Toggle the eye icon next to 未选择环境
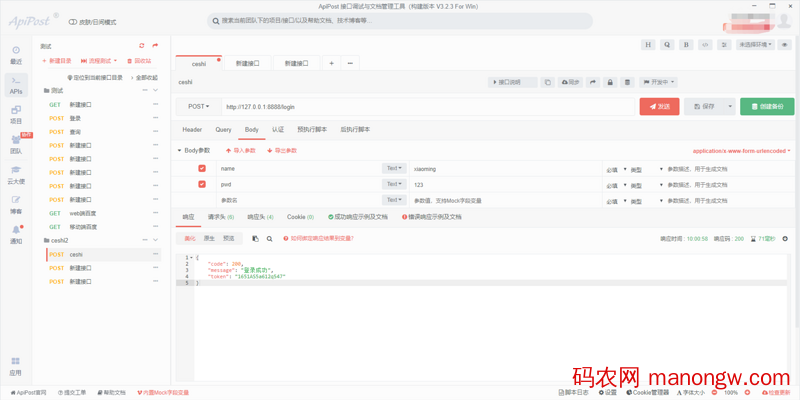 785,45
